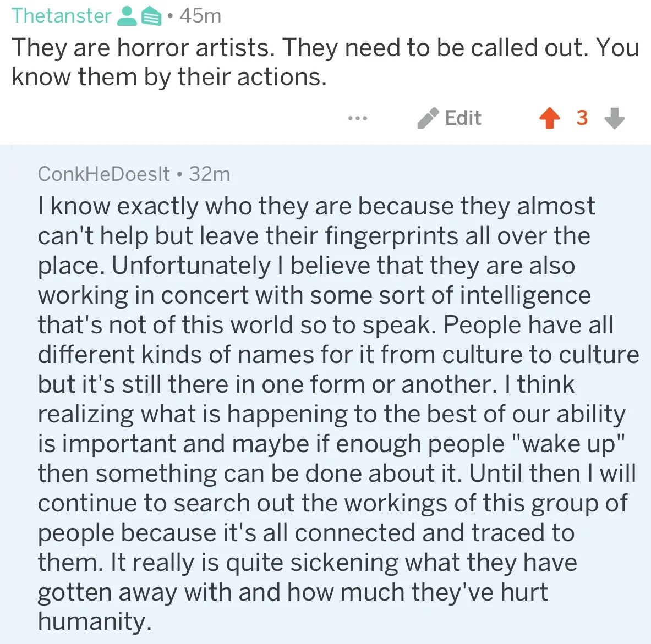Click the 32m reply timestamp
Screen dimensions: 651x644
[209, 174]
